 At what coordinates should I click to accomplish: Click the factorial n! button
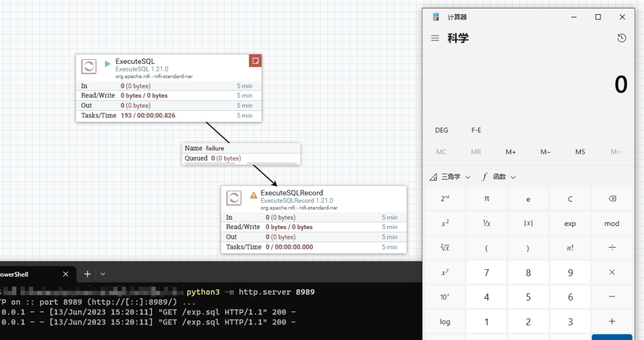pos(570,248)
